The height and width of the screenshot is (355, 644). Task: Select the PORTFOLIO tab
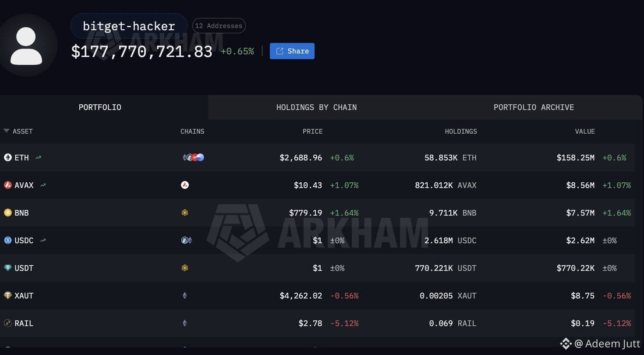100,107
